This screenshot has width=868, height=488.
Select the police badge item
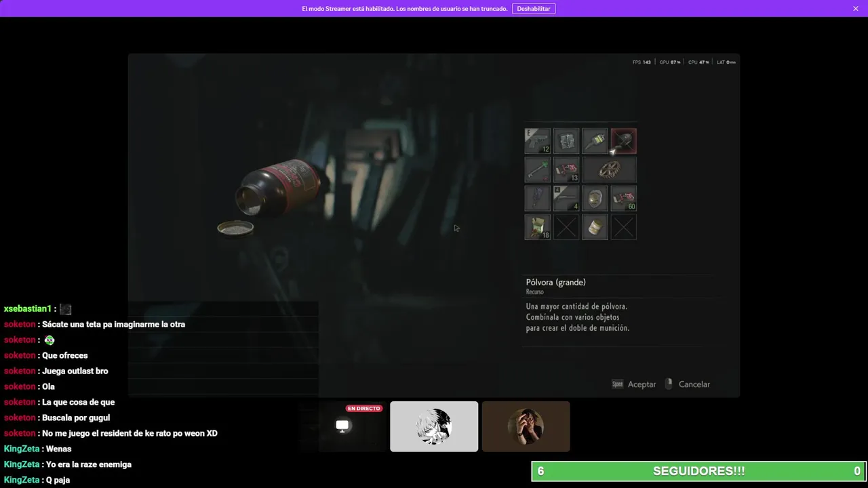pos(595,198)
